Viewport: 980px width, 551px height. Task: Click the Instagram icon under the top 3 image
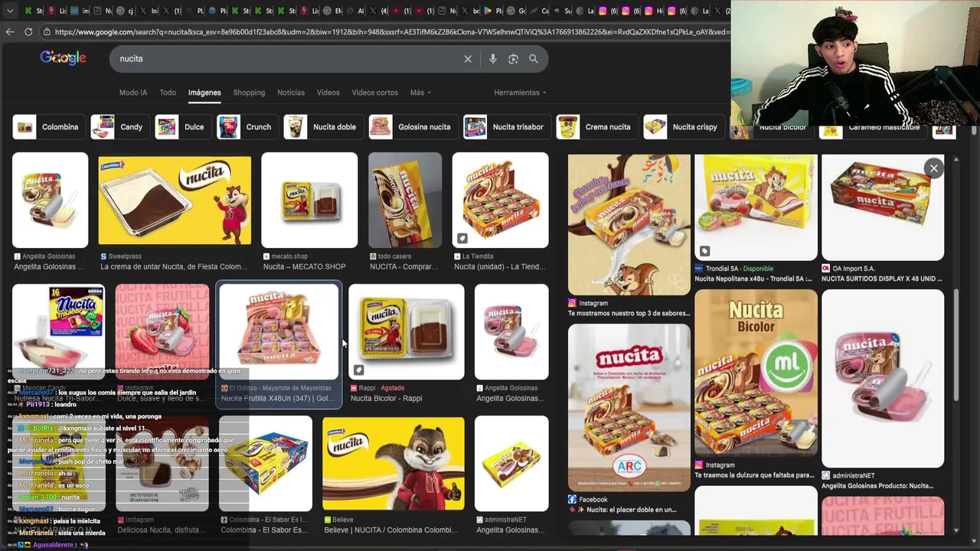tap(572, 303)
